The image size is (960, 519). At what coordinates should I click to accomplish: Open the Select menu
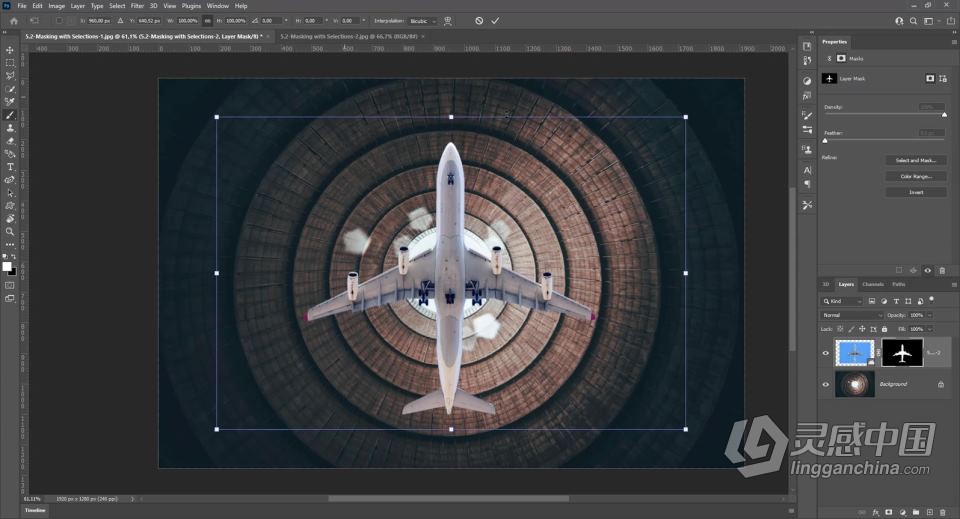(x=117, y=6)
